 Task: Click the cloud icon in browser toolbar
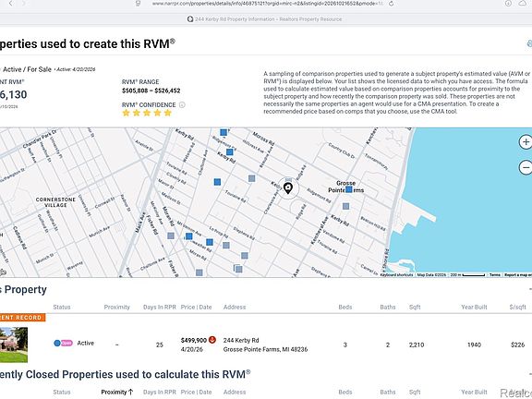click(x=523, y=4)
